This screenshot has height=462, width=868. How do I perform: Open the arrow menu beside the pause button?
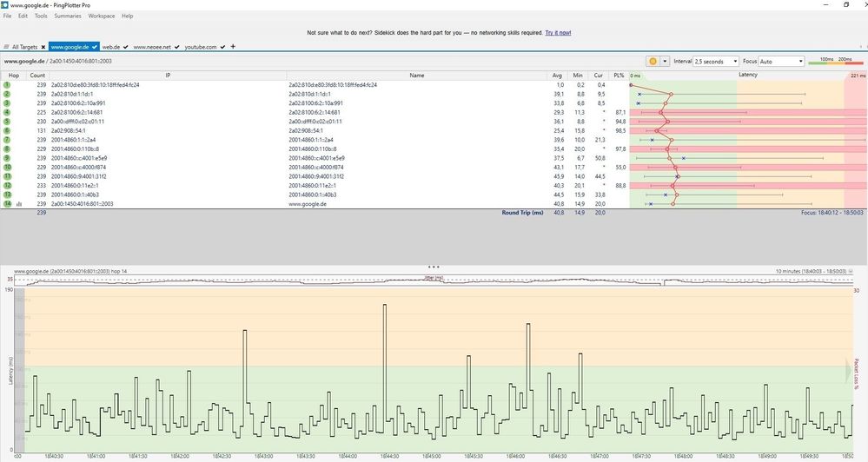[x=665, y=62]
